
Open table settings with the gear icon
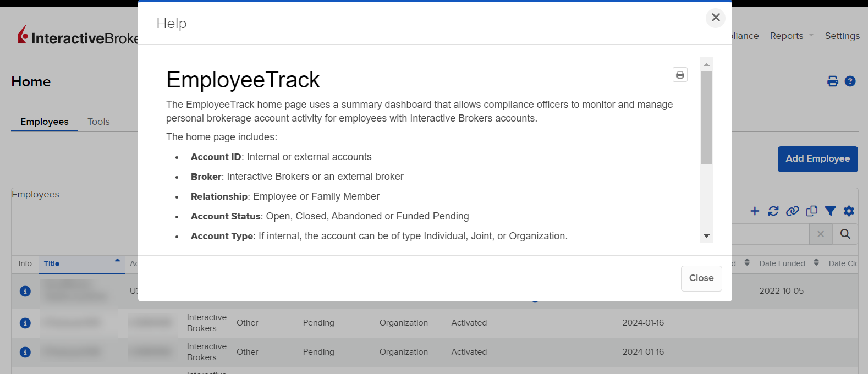point(849,211)
